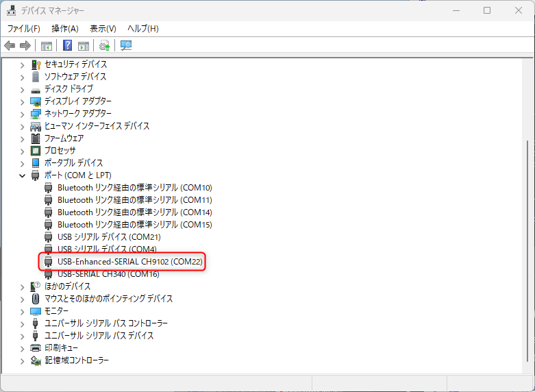Screen dimensions: 535x392
Task: Open the ヘルプ(H) menu
Action: click(x=143, y=29)
